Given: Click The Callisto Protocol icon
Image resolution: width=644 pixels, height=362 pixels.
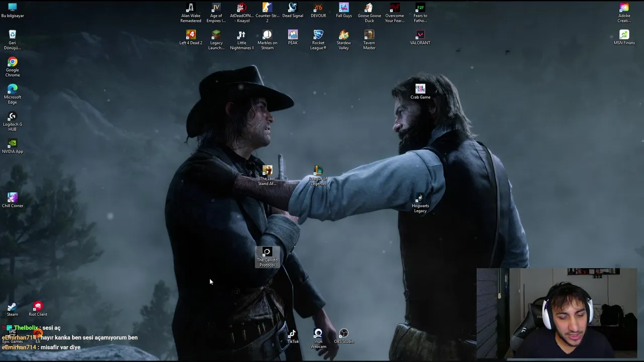Looking at the screenshot, I should 267,257.
